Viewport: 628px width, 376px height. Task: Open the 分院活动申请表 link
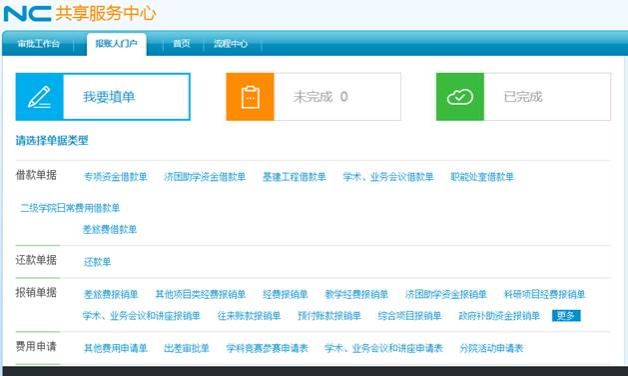point(491,348)
